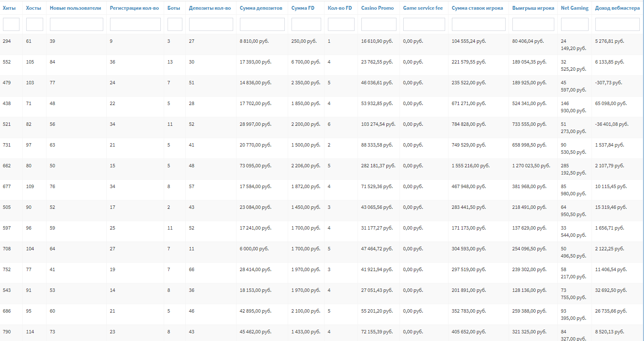The height and width of the screenshot is (341, 644).
Task: Focus the filter field under Выигрыш игрока
Action: point(533,25)
